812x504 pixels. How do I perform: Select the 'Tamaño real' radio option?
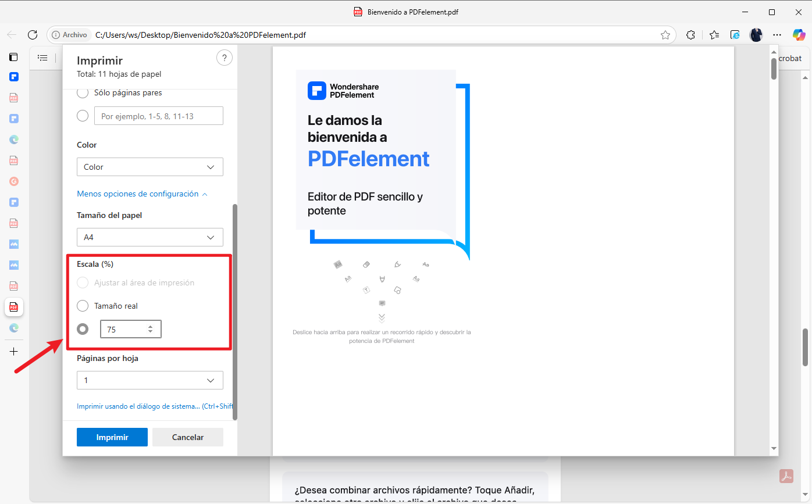[x=83, y=306]
